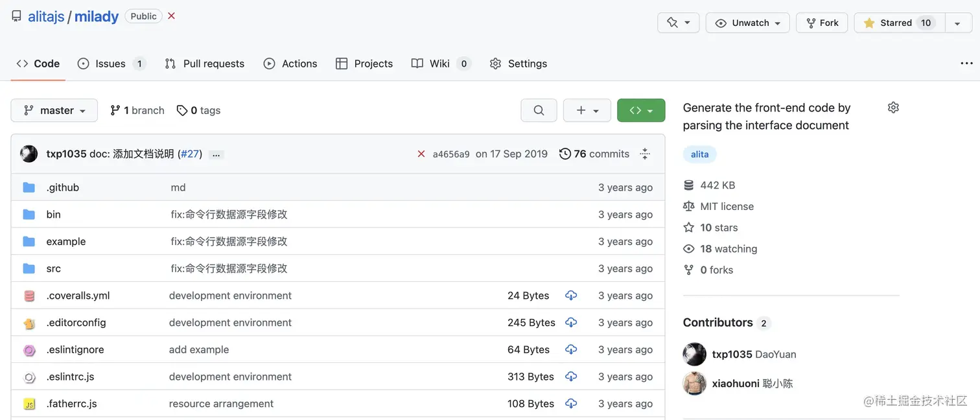Open commit hash a4656a9
Image resolution: width=980 pixels, height=420 pixels.
coord(451,154)
